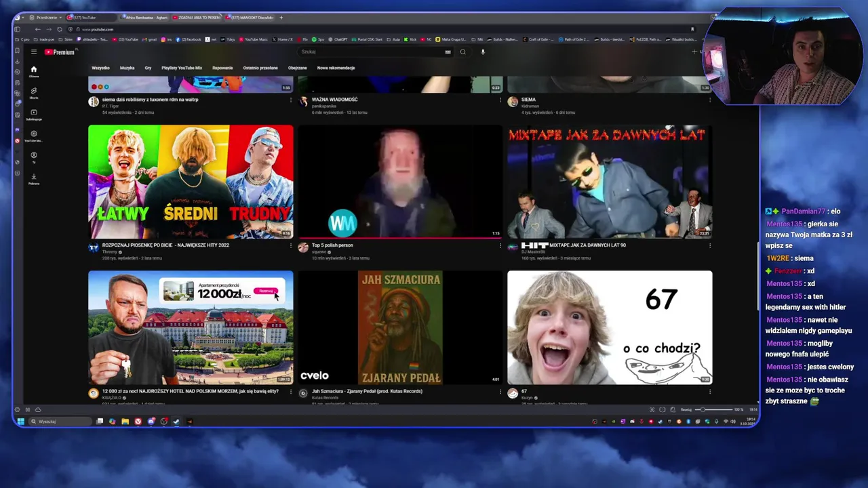This screenshot has width=868, height=488.
Task: Select the Gry filter chip
Action: [x=148, y=68]
